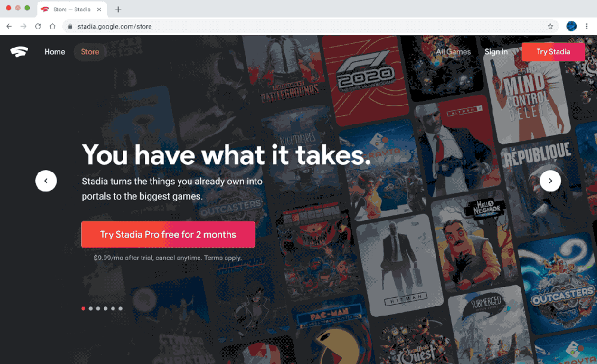Show previous carousel slide
This screenshot has width=597, height=364.
(x=46, y=181)
